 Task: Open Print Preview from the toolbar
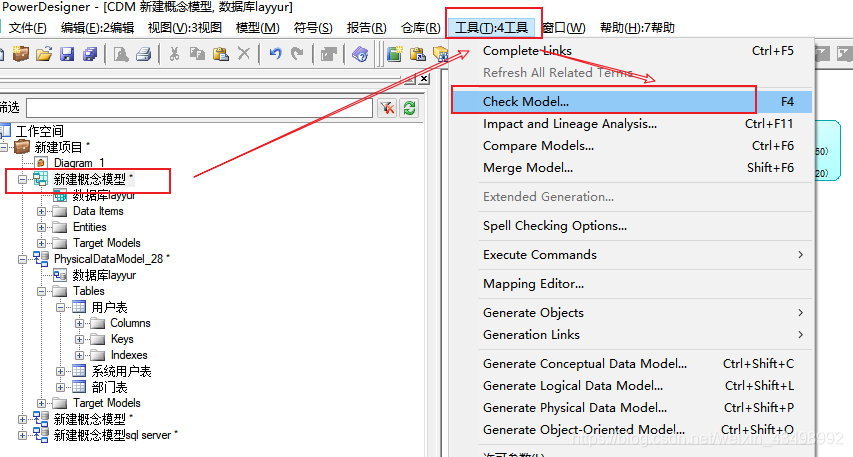pyautogui.click(x=121, y=54)
